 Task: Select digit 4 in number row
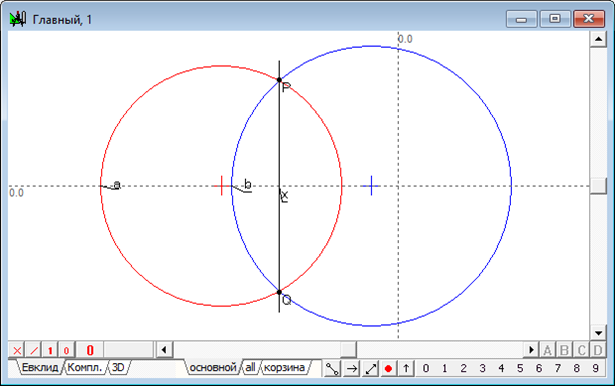(x=501, y=368)
